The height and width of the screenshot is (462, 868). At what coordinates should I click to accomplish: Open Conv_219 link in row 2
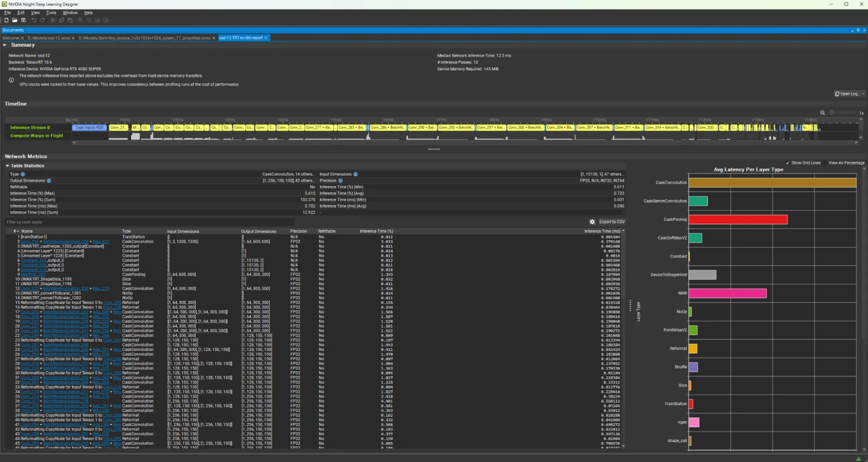(x=30, y=242)
